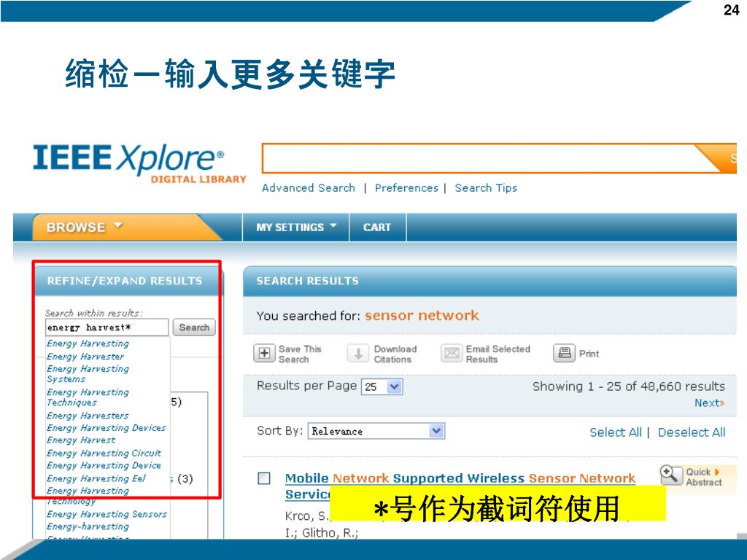Click the Download Citations label
This screenshot has height=560, width=747.
395,354
